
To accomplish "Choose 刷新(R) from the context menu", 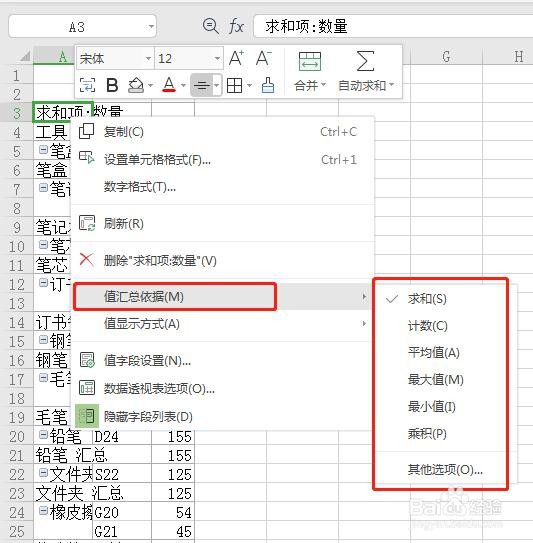I will tap(222, 224).
